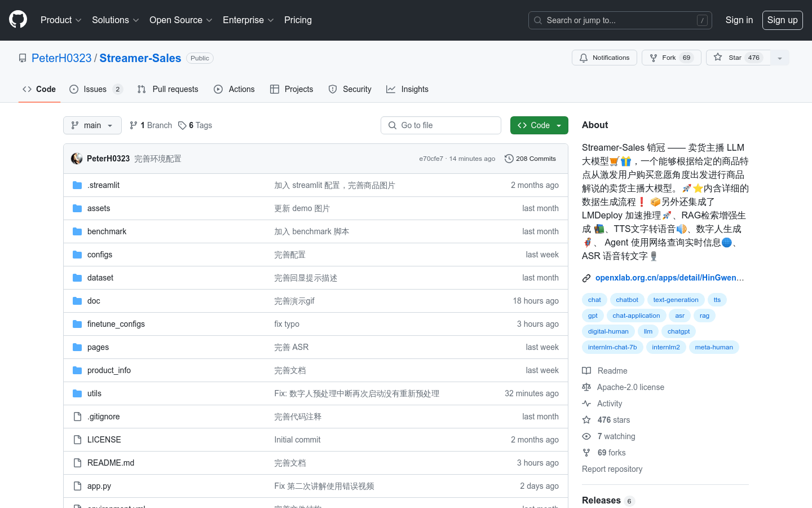Click the Notifications bell button
Image resolution: width=812 pixels, height=508 pixels.
(604, 58)
